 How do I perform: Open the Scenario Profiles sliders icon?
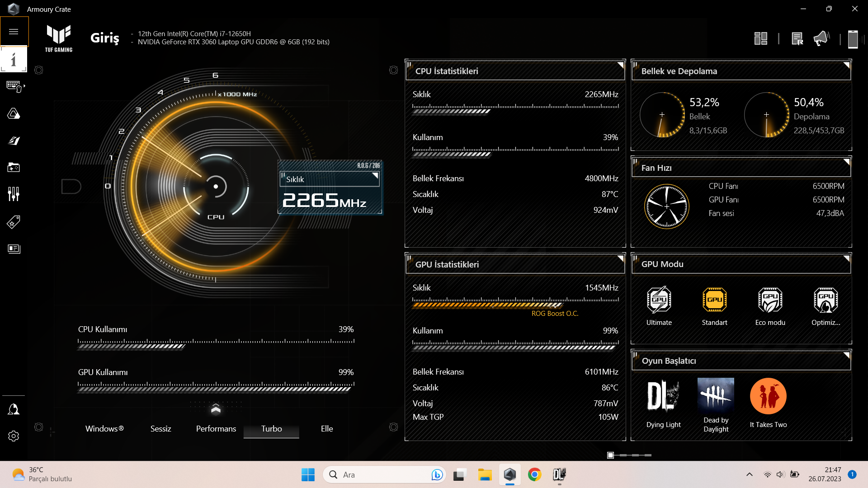(x=14, y=194)
